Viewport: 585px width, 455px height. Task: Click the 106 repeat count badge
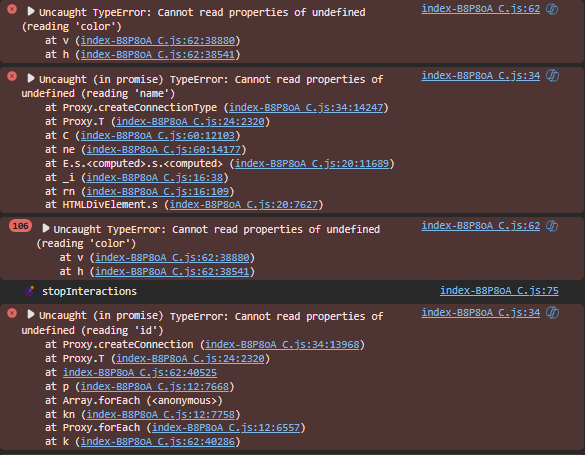pos(21,226)
